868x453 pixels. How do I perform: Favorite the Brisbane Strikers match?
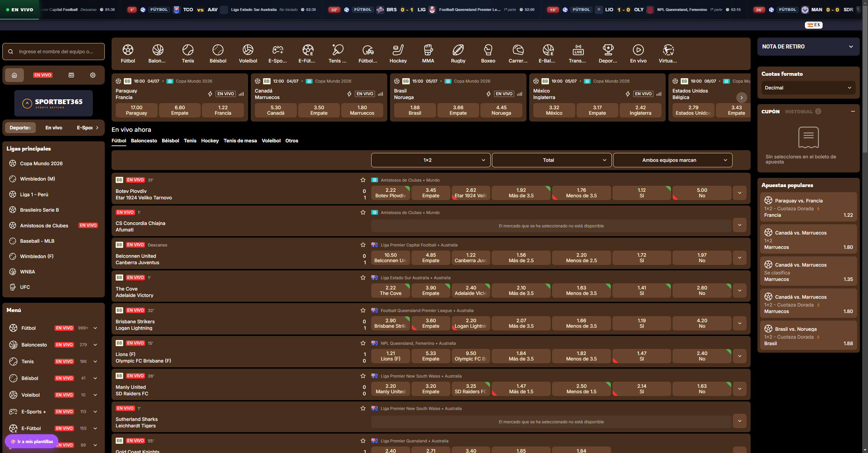[x=363, y=310]
